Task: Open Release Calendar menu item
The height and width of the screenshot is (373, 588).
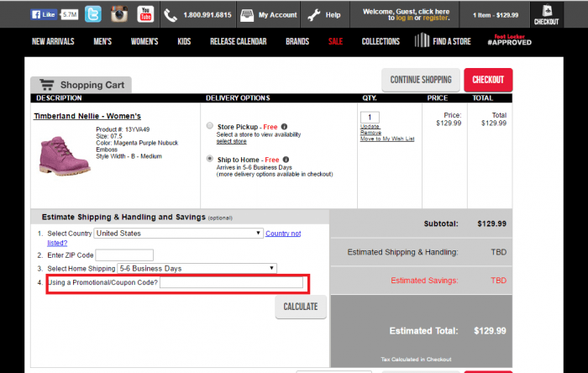Action: tap(238, 41)
